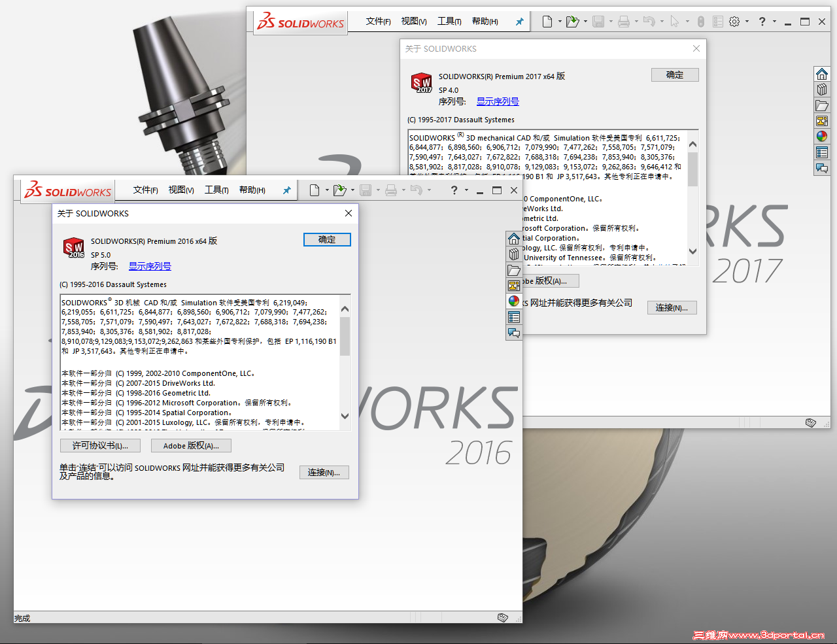Click 确定 in the 2017 About dialog
Screen dimensions: 837x644
[675, 75]
